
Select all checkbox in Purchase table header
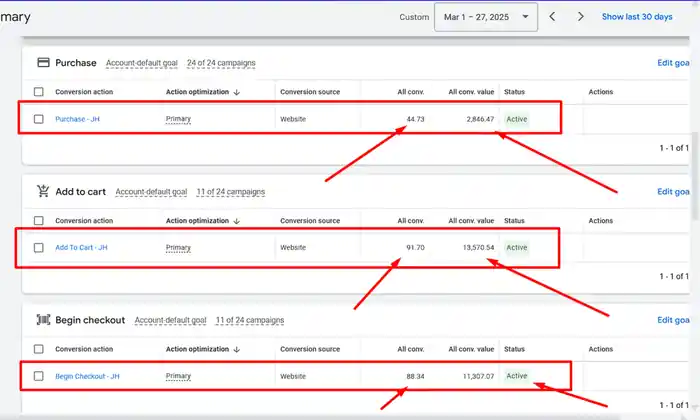pos(39,92)
